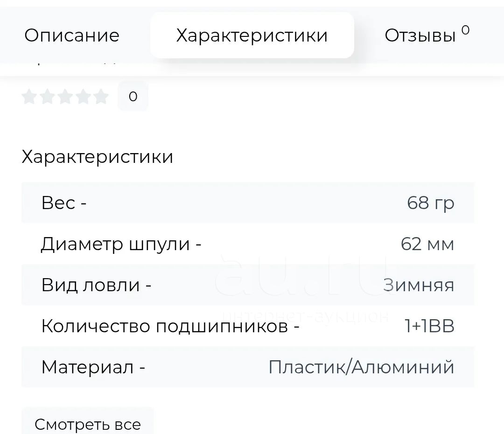Click the rating count badge showing 0
The width and height of the screenshot is (504, 434).
click(133, 97)
